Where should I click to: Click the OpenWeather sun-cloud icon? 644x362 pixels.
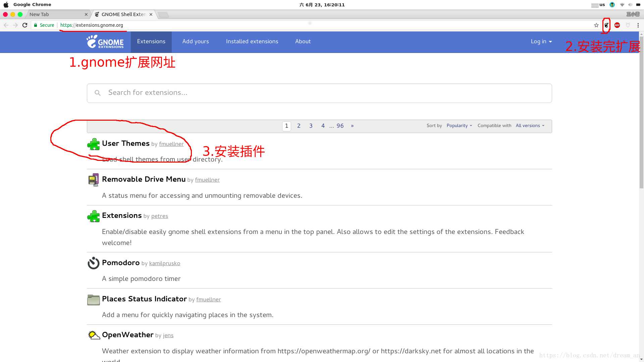point(94,335)
